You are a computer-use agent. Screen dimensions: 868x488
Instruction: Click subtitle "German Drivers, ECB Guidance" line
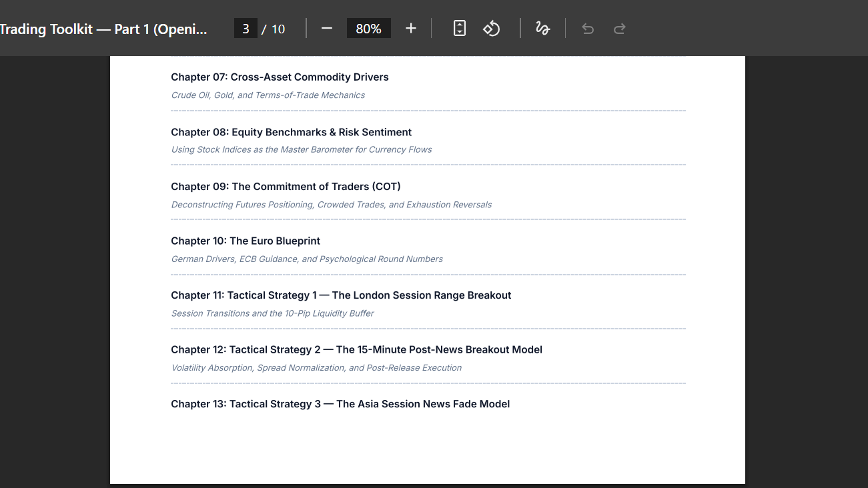click(x=307, y=259)
